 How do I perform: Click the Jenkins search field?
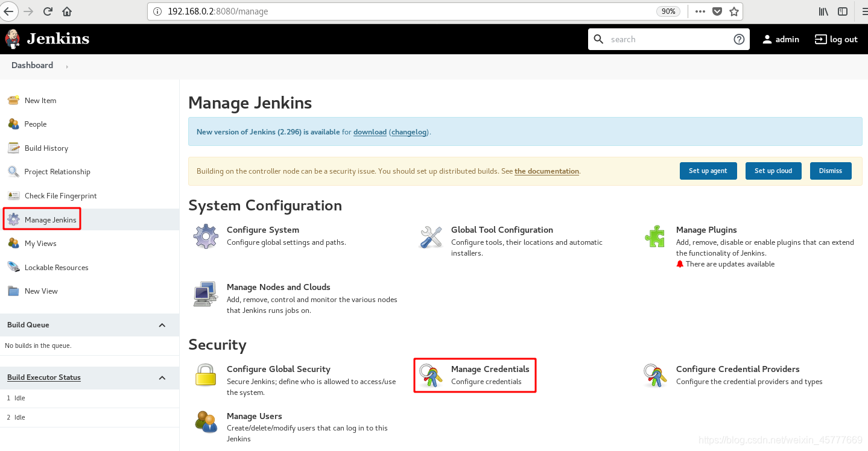668,39
